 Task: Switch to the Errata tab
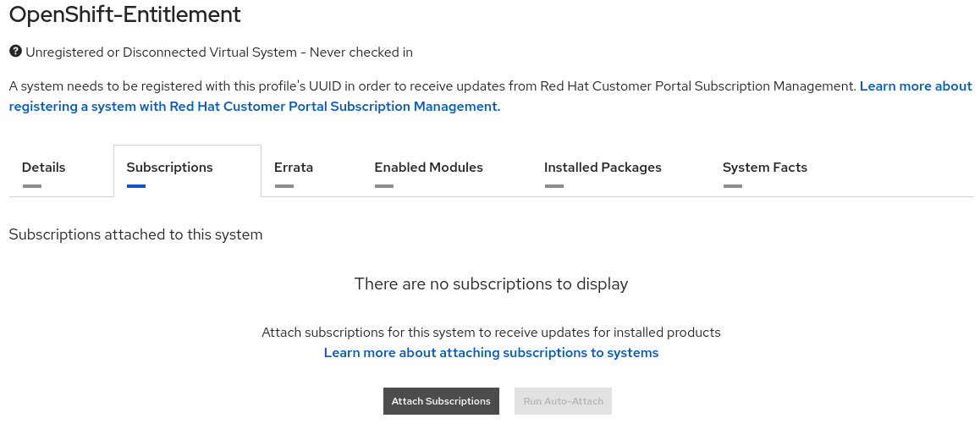coord(294,168)
